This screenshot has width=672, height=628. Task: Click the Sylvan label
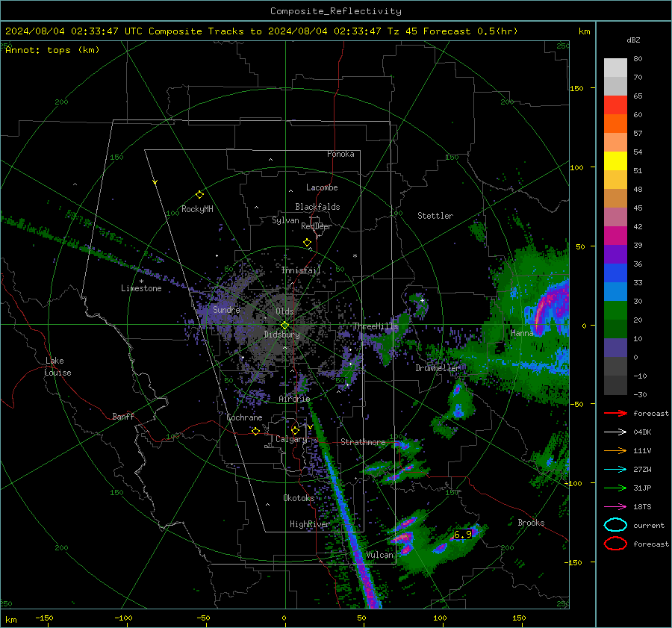coord(285,220)
